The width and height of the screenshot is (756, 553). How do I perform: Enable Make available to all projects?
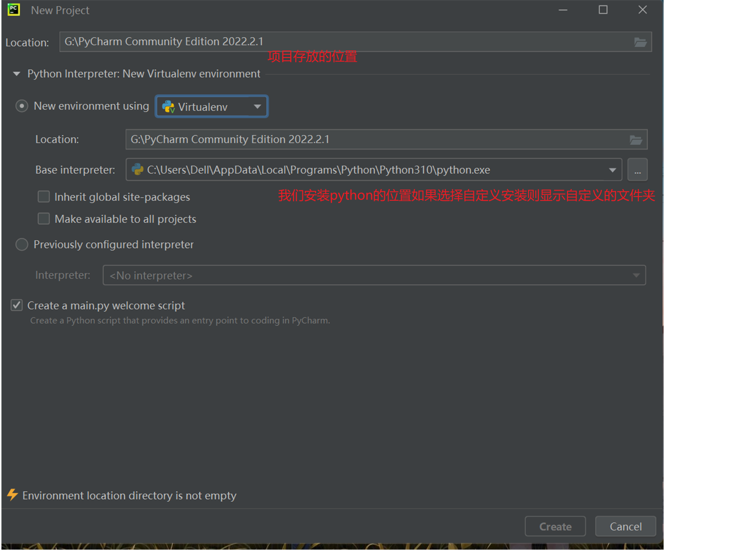[x=44, y=219]
